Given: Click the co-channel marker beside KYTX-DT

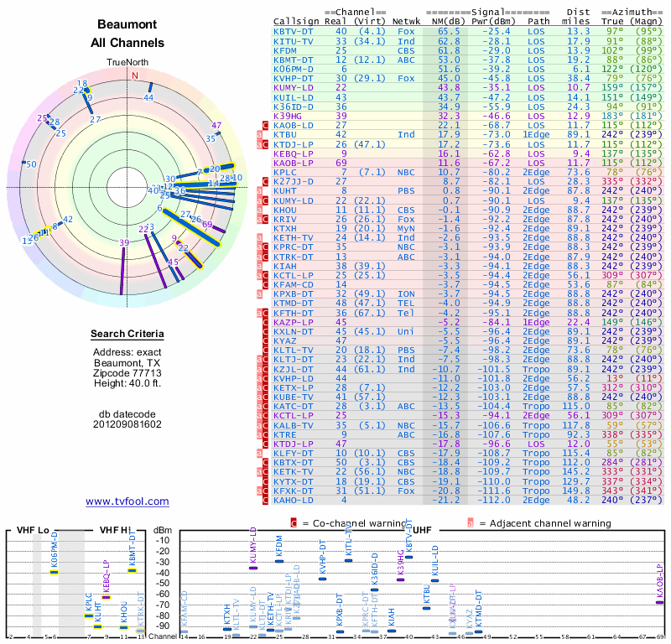Looking at the screenshot, I should (x=265, y=481).
